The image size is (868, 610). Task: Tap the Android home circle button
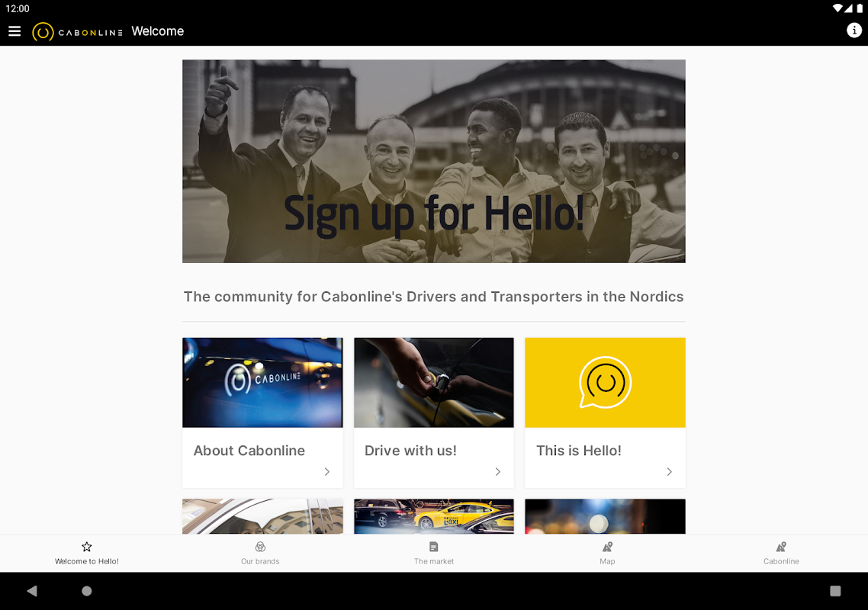[87, 591]
